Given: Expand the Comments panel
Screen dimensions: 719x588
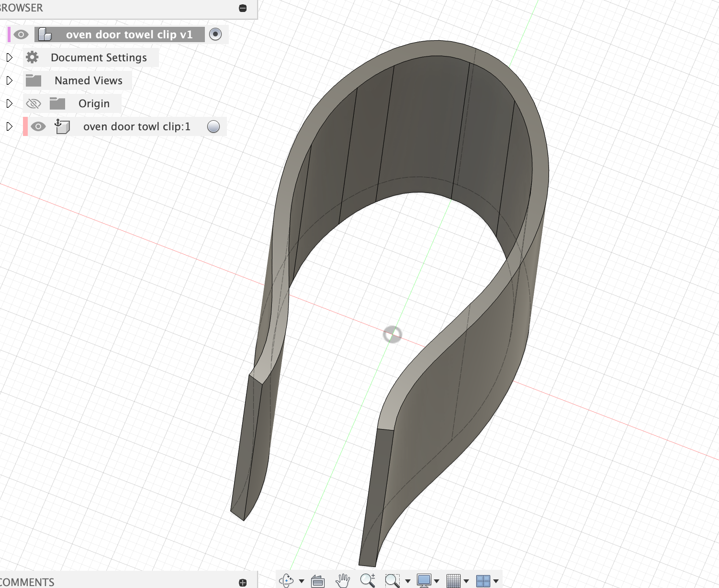Looking at the screenshot, I should [243, 582].
